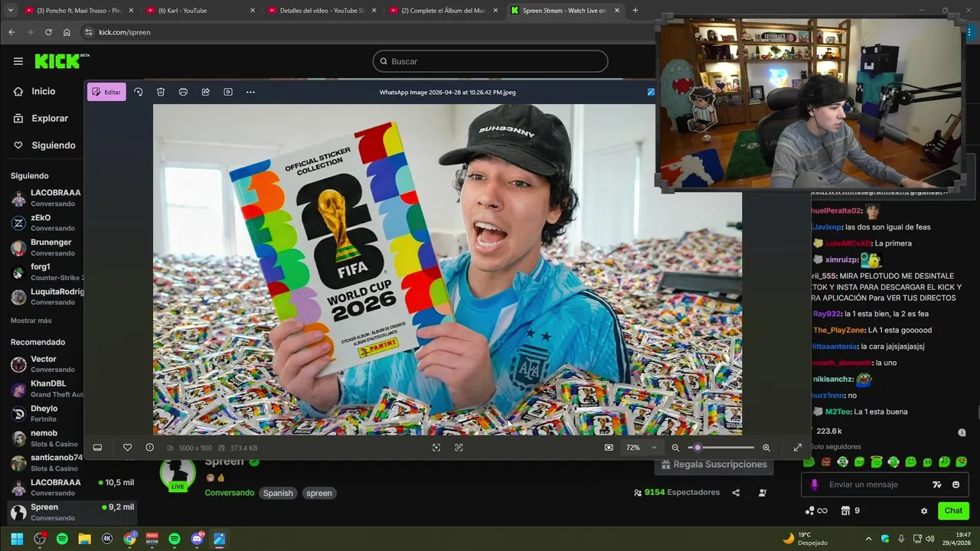The image size is (980, 551).
Task: Print the image from Photos toolbar
Action: point(183,92)
